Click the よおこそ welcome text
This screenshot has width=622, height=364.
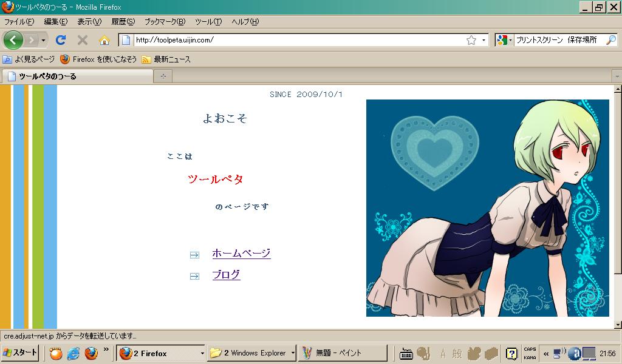(225, 118)
